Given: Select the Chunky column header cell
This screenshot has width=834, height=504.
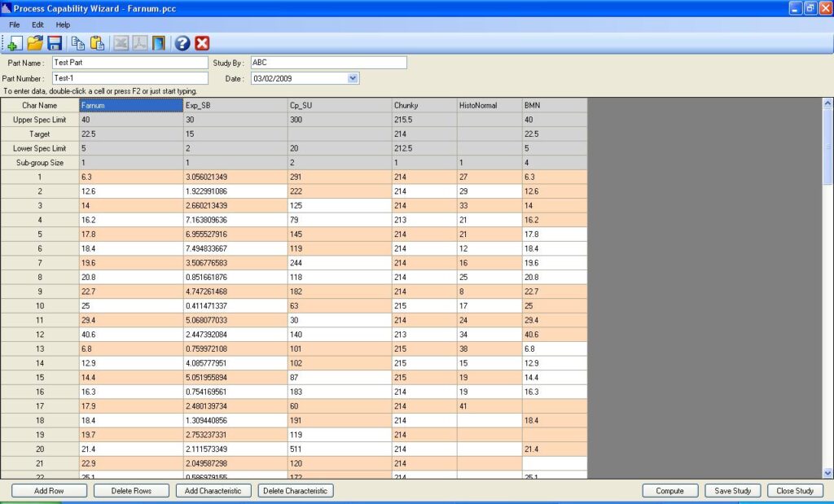Looking at the screenshot, I should point(424,105).
